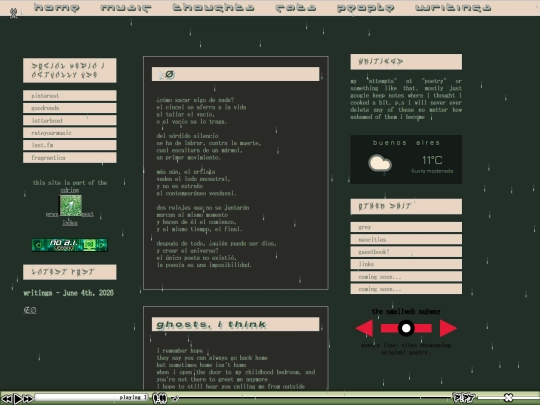Click the green webring thumbnail image
The image size is (540, 405).
click(71, 206)
